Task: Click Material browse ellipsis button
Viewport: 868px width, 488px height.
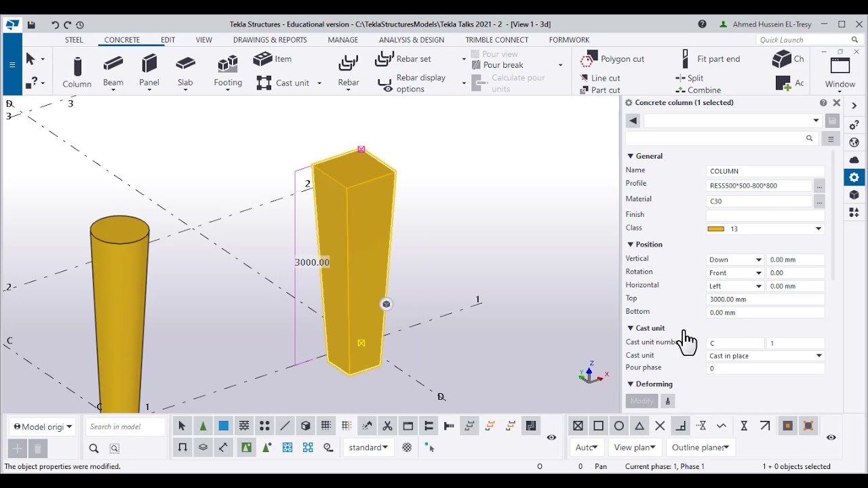Action: [x=819, y=201]
